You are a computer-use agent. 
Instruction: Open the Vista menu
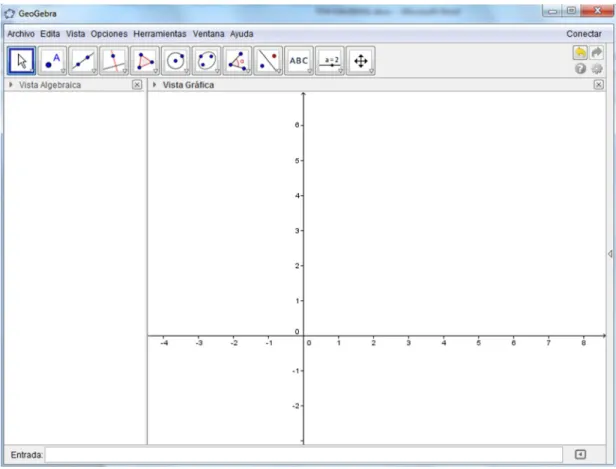(x=75, y=34)
